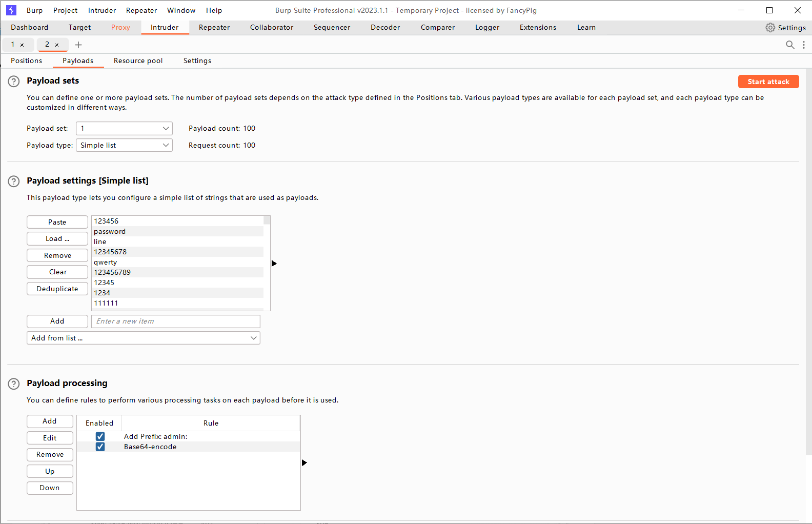
Task: Open the Intruder menu
Action: click(x=102, y=10)
